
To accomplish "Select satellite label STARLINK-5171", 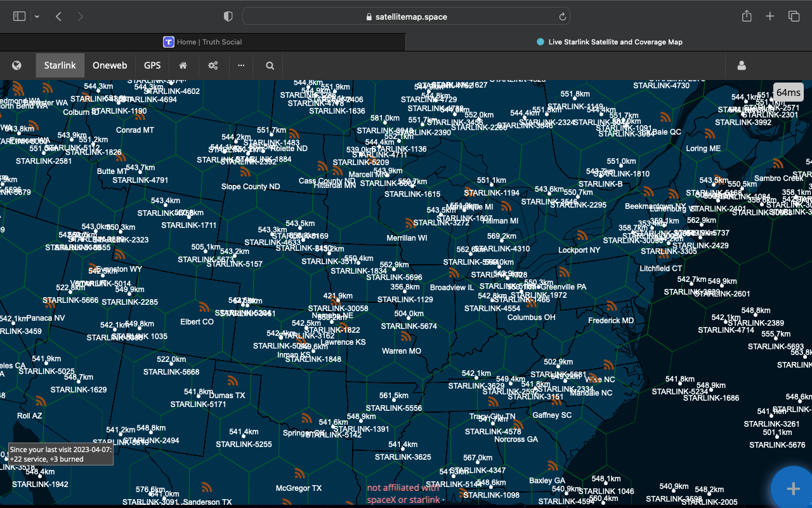I will click(198, 404).
